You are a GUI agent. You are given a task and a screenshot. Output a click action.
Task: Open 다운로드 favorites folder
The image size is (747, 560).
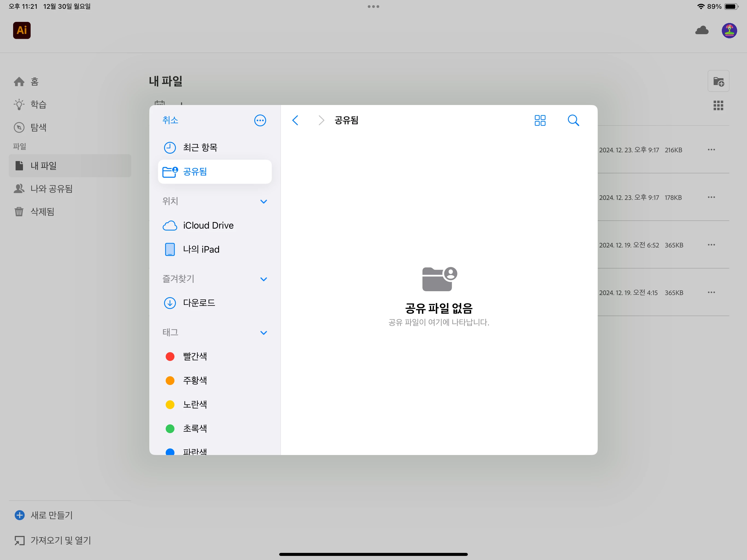(199, 303)
